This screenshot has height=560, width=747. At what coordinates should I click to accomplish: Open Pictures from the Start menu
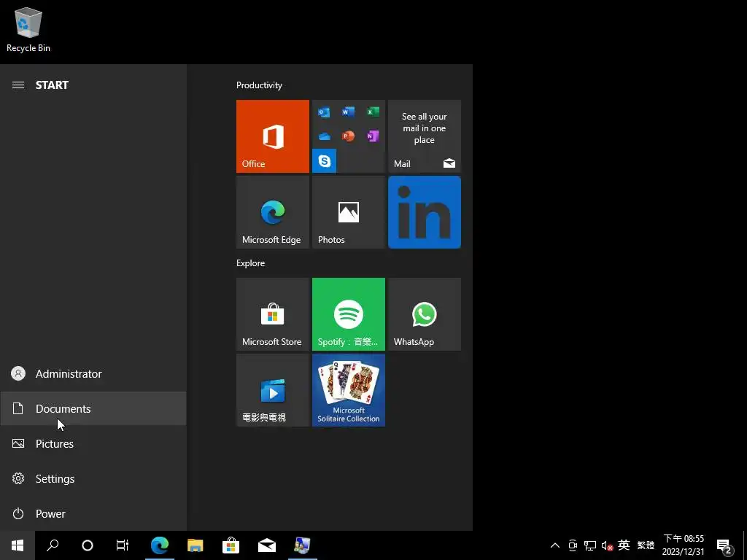93,444
